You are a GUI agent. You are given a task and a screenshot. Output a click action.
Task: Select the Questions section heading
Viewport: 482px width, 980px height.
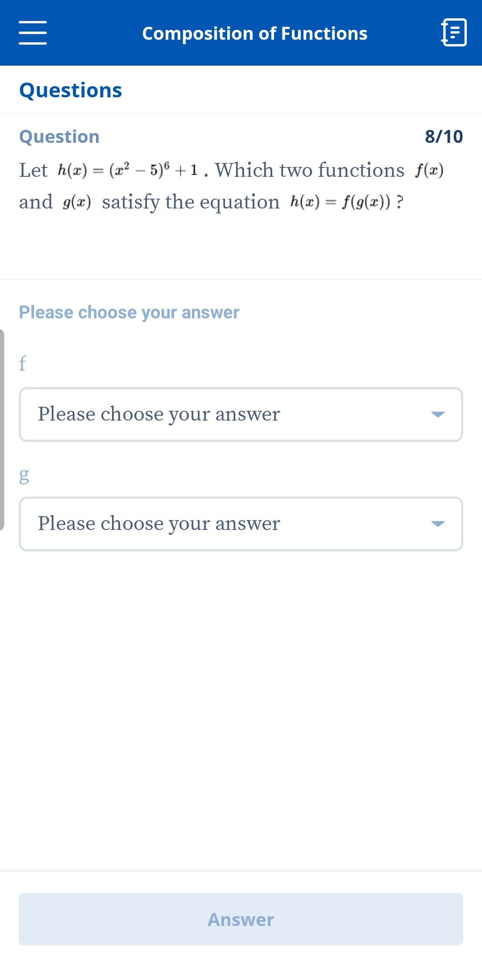point(71,90)
